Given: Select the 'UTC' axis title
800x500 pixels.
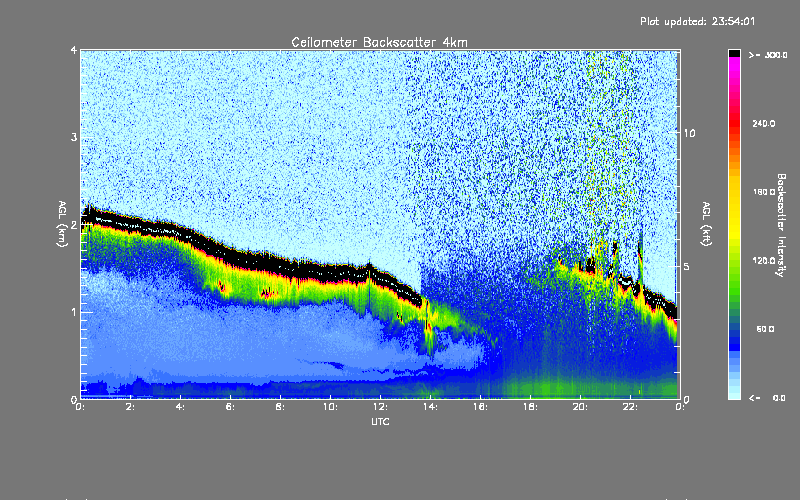Looking at the screenshot, I should coord(380,421).
